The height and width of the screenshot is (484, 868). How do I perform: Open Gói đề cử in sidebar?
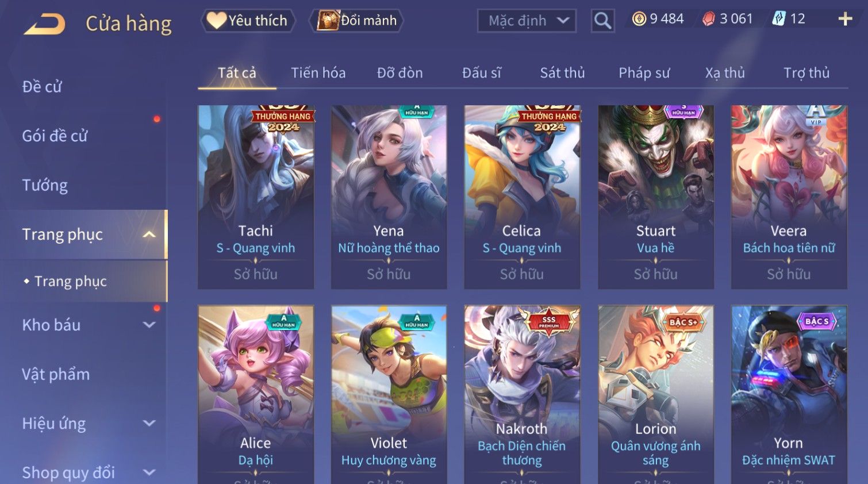(55, 136)
